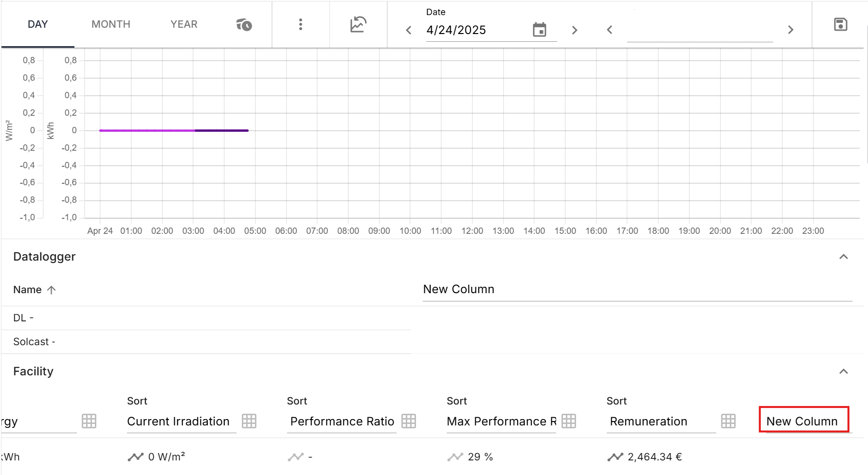Switch to the YEAR tab
This screenshot has height=475, width=868.
click(184, 24)
